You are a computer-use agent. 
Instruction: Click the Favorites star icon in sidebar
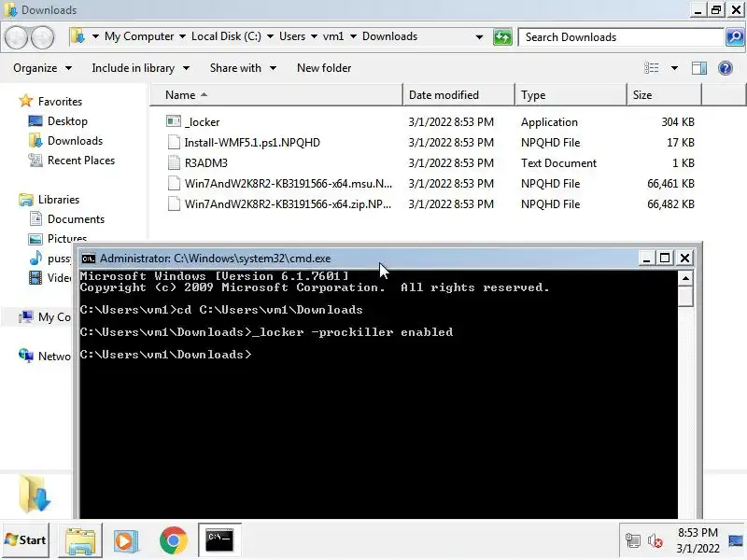25,101
